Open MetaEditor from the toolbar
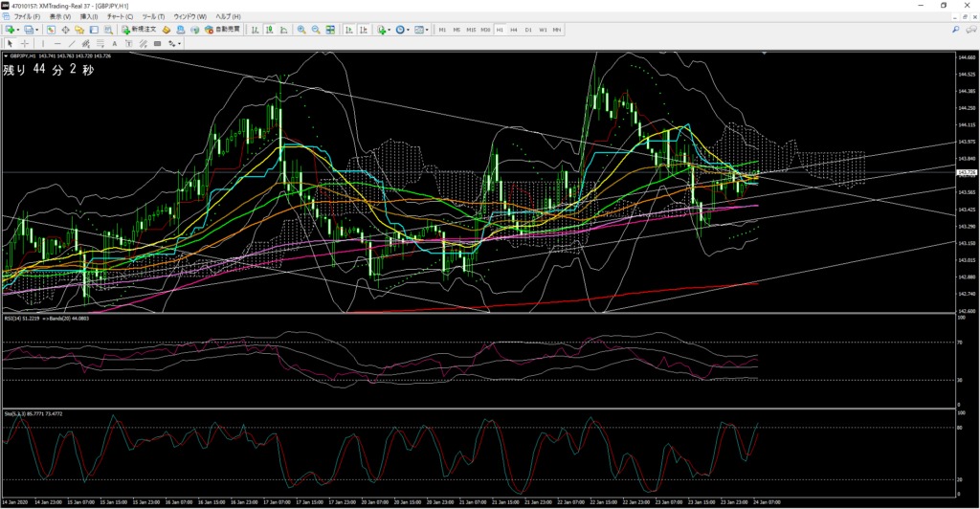The image size is (980, 509). click(x=167, y=30)
